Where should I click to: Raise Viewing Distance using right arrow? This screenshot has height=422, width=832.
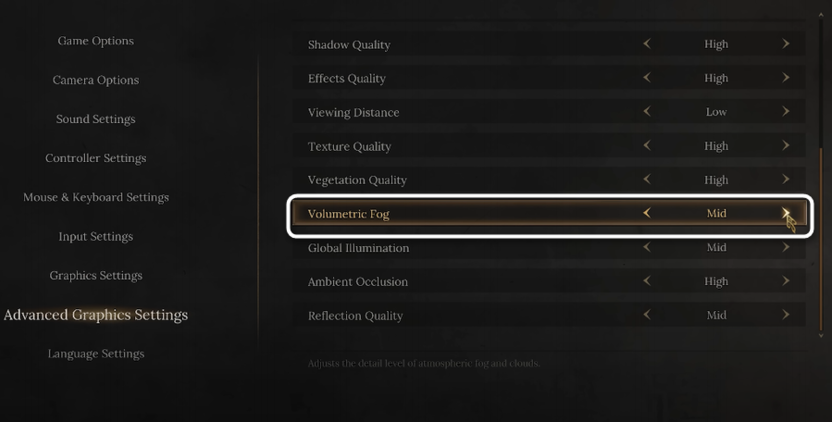[x=786, y=112]
